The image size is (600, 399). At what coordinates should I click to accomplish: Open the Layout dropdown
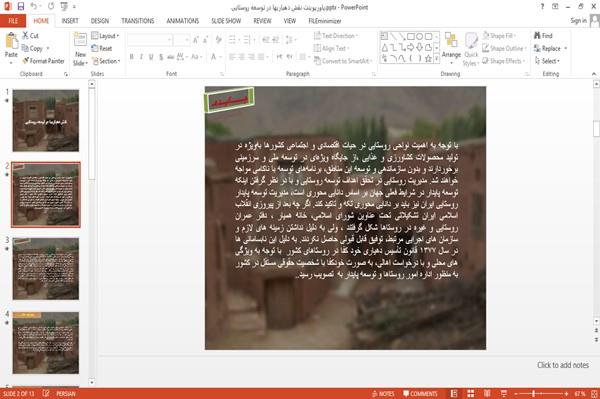tap(105, 36)
